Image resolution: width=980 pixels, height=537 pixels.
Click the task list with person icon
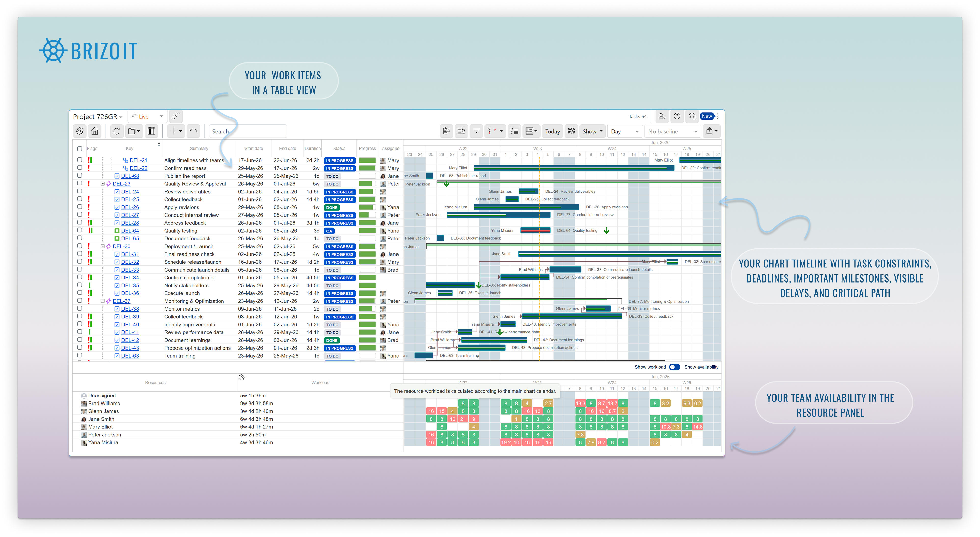click(461, 131)
